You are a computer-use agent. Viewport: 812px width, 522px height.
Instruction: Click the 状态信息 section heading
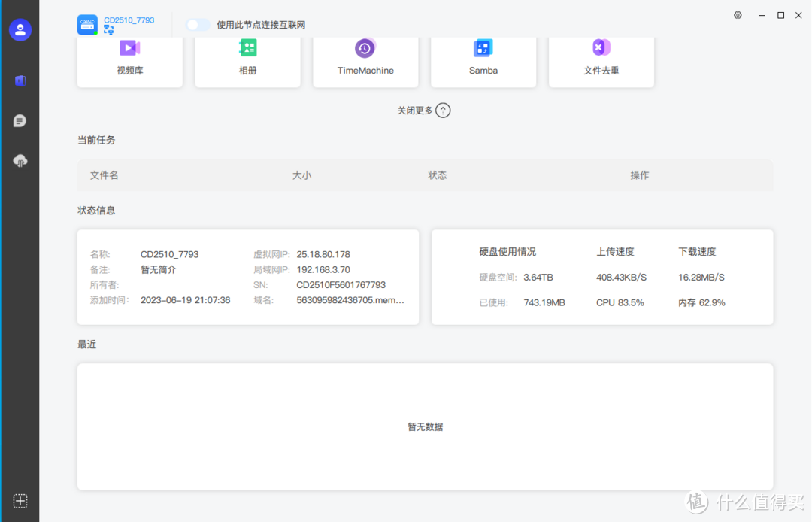(x=96, y=211)
